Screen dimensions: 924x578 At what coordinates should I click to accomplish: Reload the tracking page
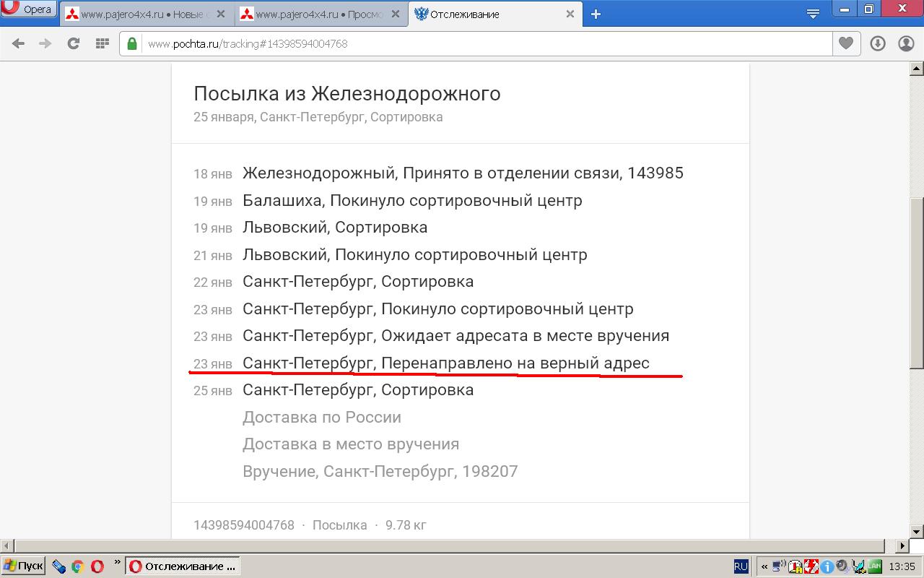coord(73,43)
